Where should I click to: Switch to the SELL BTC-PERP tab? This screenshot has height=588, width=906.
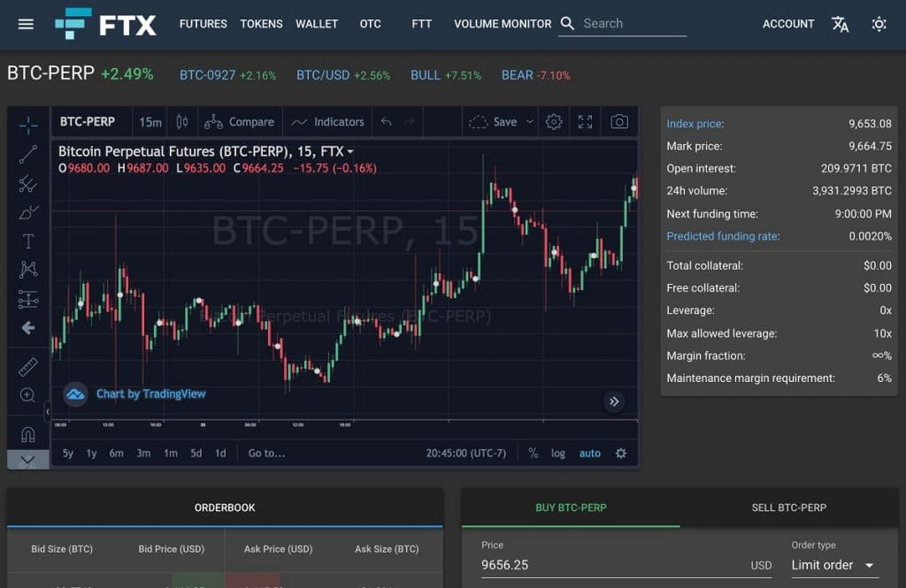788,508
